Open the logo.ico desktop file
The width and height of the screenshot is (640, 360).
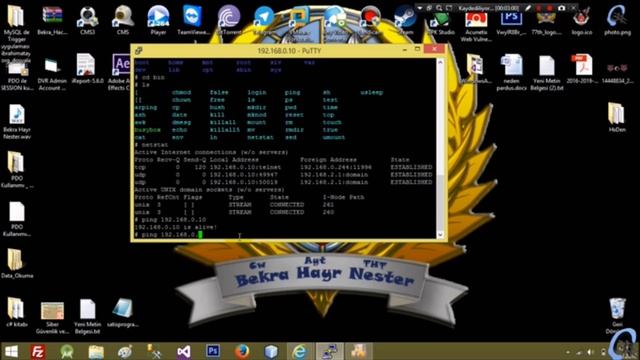click(582, 21)
